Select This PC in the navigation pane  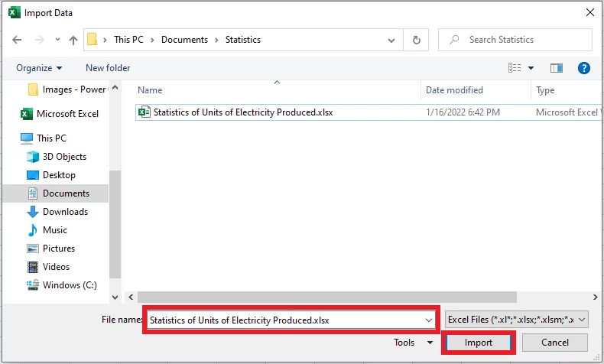pos(44,138)
